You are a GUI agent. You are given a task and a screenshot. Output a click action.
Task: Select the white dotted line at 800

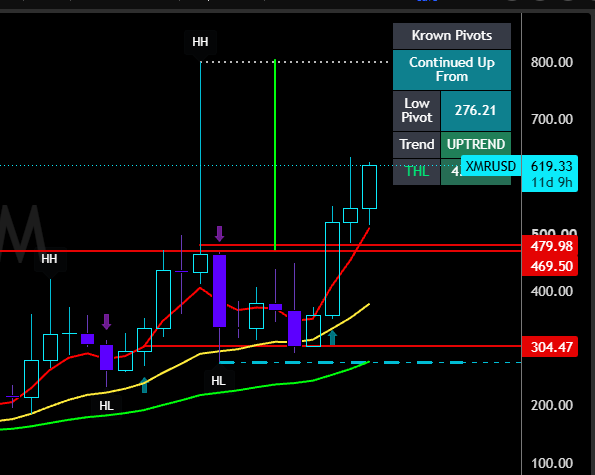pyautogui.click(x=294, y=61)
